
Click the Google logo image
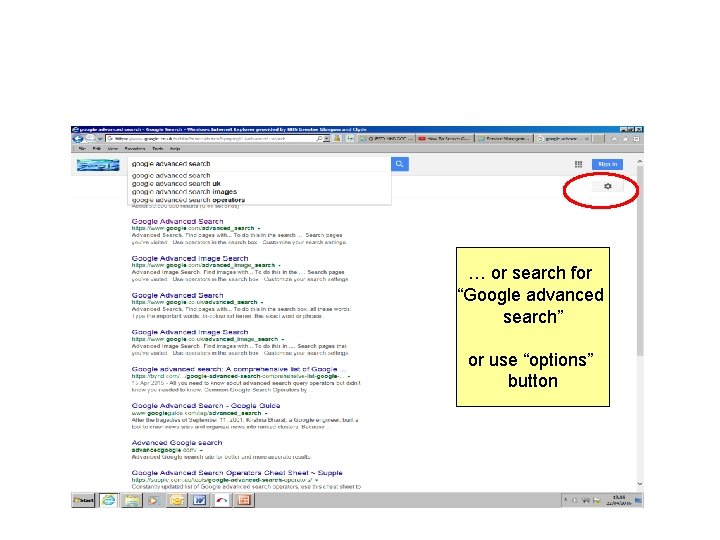click(98, 164)
